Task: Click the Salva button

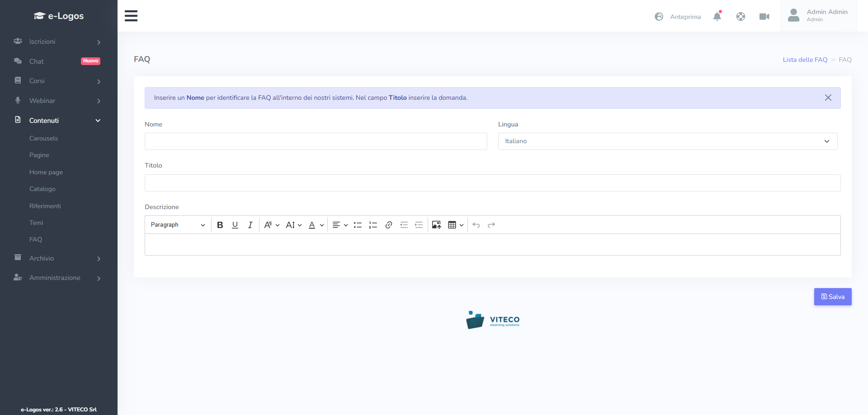Action: pos(833,297)
